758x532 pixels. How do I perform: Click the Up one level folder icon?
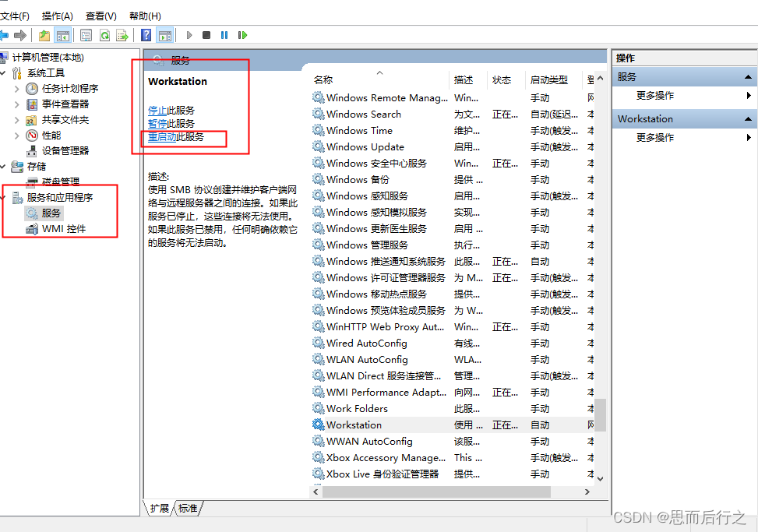pos(44,35)
